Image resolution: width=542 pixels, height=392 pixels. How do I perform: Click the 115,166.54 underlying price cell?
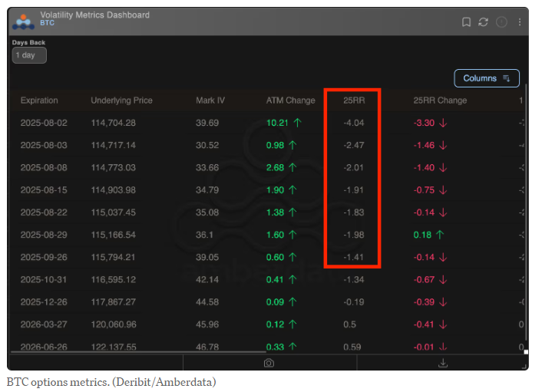click(x=113, y=235)
